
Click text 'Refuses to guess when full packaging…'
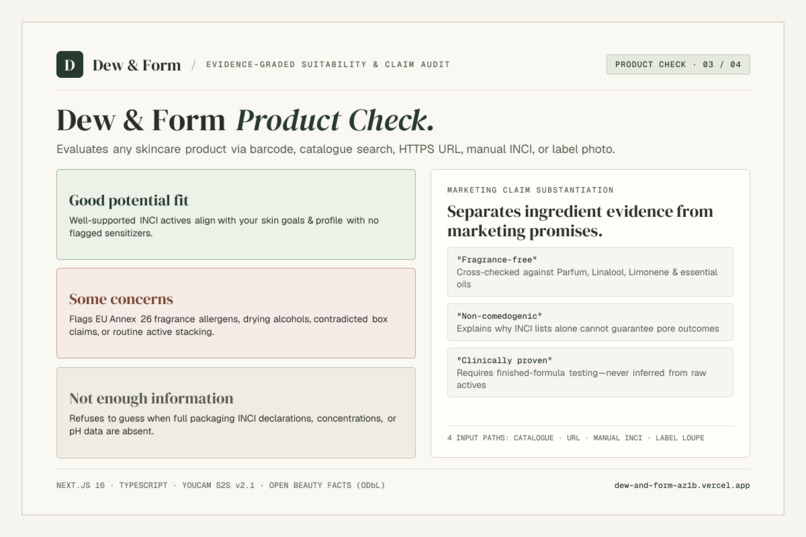pos(232,425)
